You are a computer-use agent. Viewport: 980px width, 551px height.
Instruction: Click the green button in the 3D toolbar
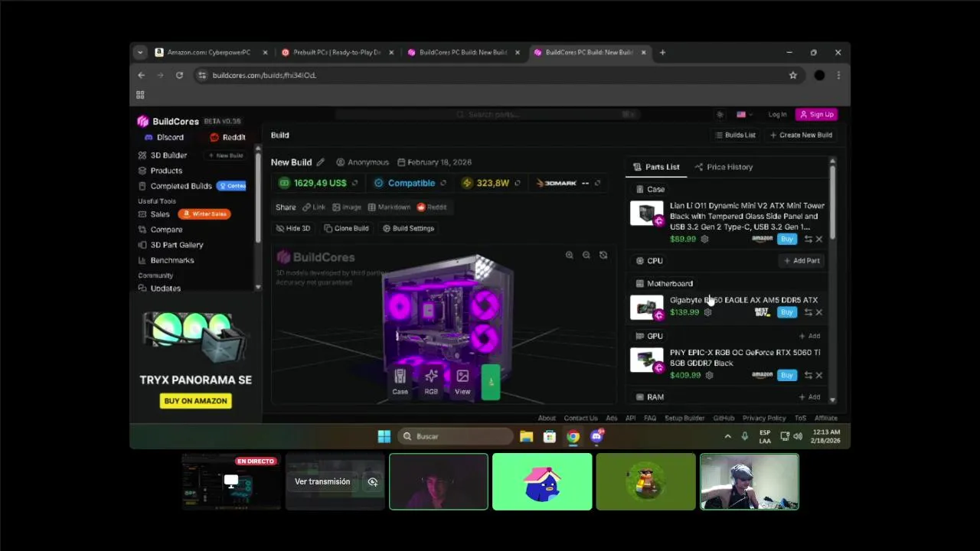[491, 382]
